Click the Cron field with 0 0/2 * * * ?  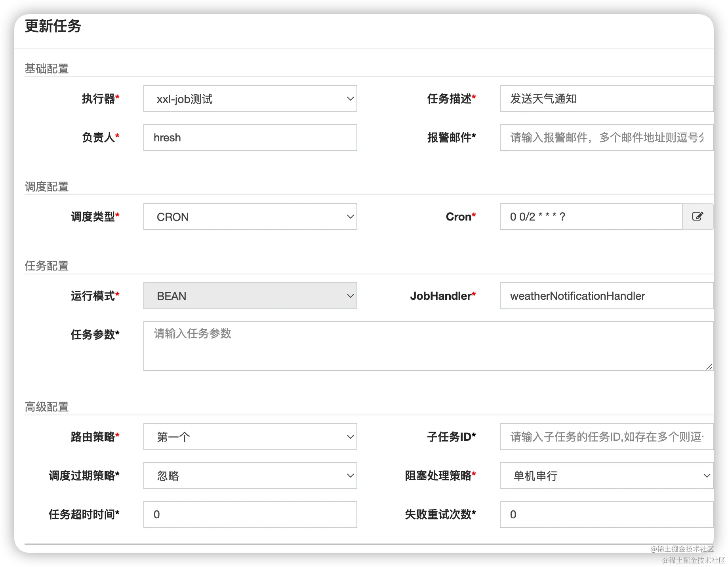tap(591, 217)
